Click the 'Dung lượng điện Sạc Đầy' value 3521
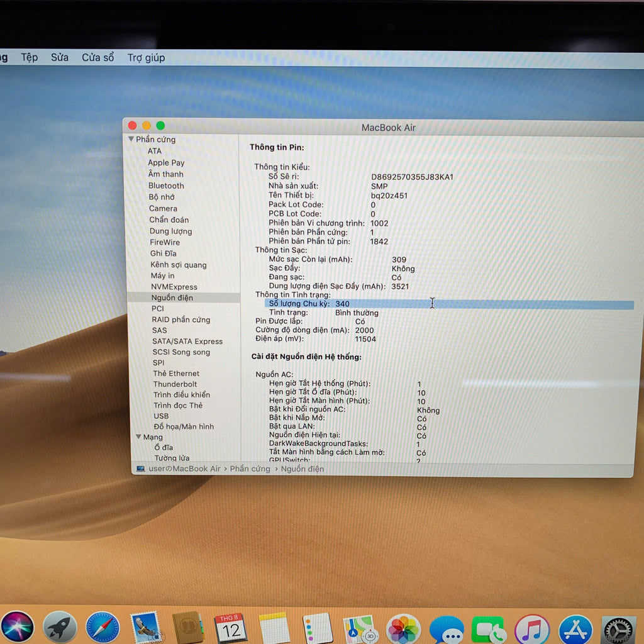This screenshot has width=644, height=644. (x=400, y=286)
